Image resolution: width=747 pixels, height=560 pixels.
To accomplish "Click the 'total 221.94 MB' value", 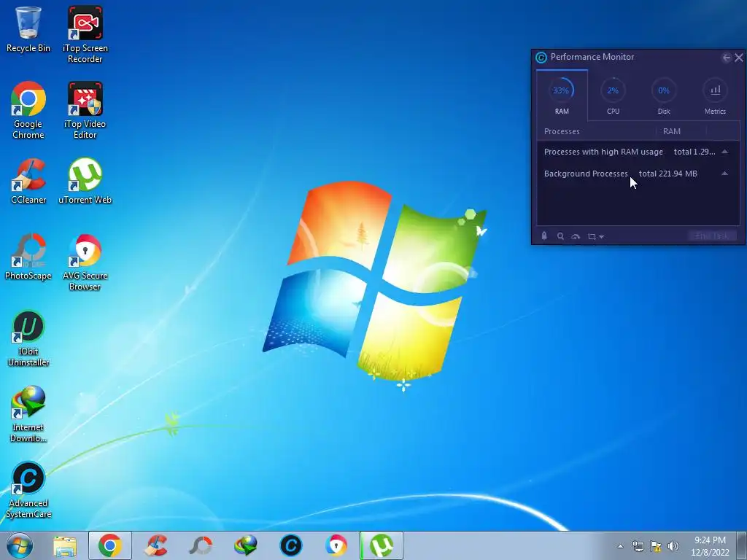I will (667, 174).
